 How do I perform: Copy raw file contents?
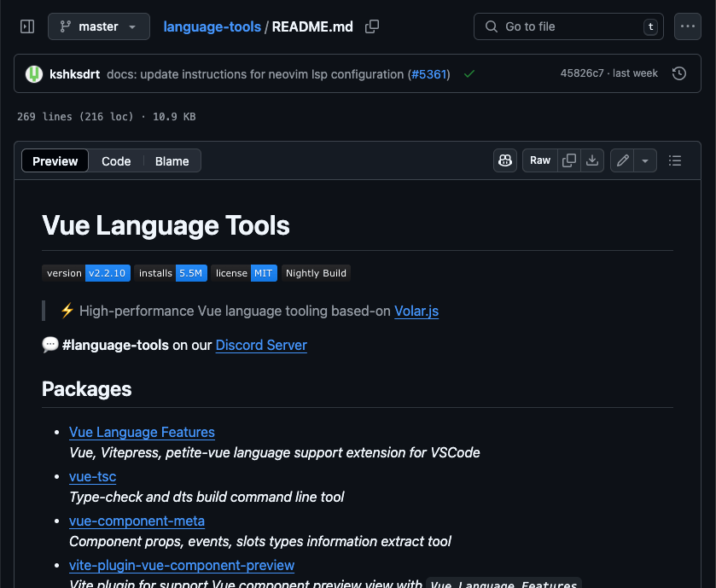pos(569,160)
